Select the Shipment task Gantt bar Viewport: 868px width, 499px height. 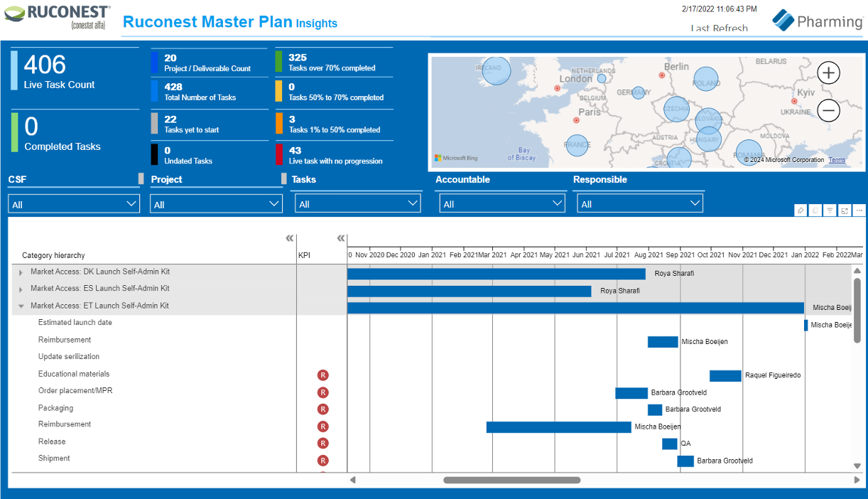tap(685, 461)
